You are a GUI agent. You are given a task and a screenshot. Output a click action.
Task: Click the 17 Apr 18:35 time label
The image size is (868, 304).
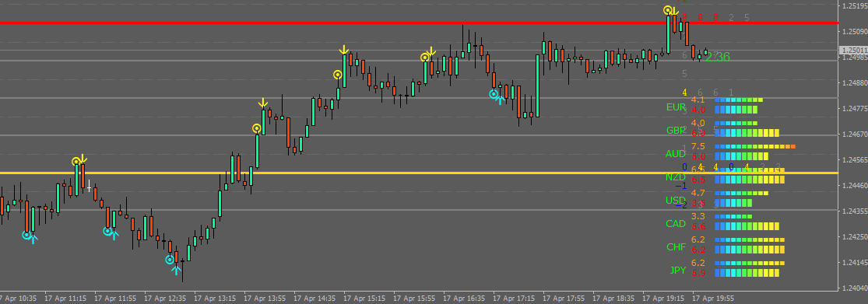[613, 298]
